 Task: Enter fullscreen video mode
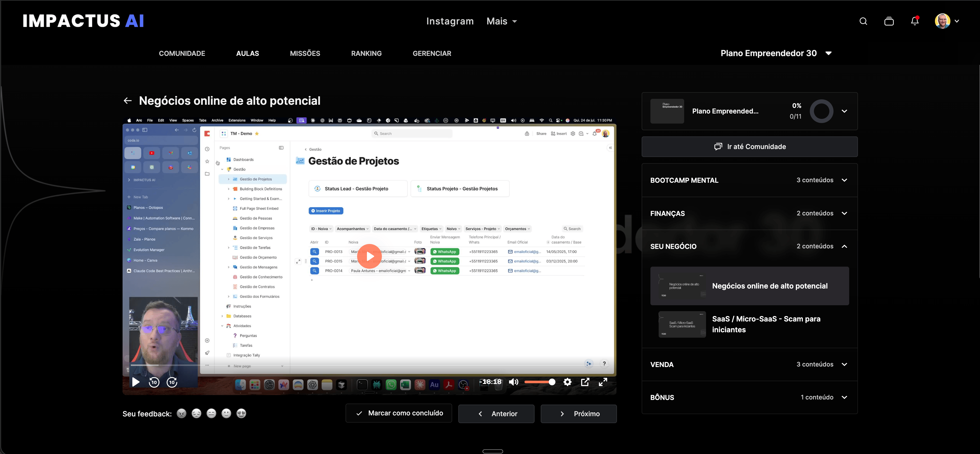click(603, 382)
